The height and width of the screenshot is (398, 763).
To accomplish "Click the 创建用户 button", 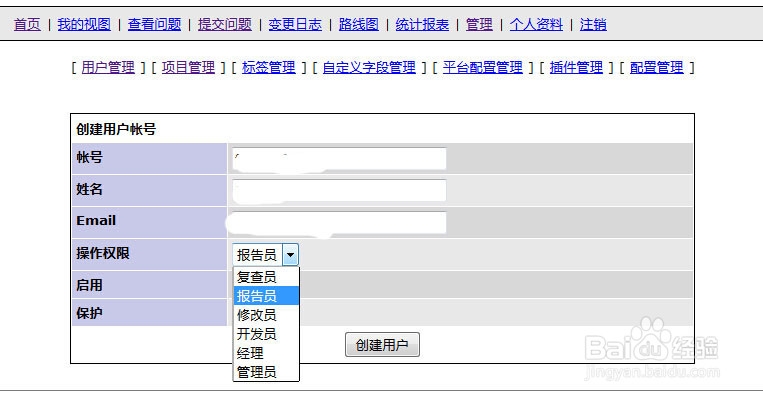I will point(382,345).
